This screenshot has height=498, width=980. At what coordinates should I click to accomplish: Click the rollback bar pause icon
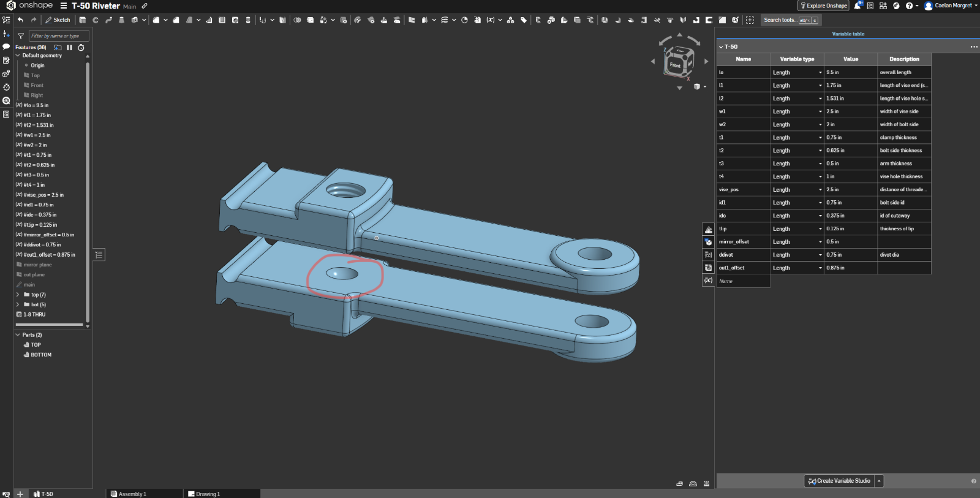pyautogui.click(x=69, y=47)
